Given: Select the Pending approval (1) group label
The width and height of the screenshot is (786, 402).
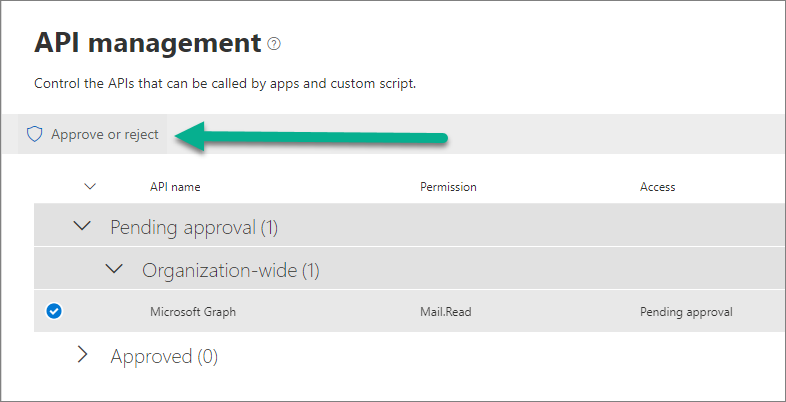Looking at the screenshot, I should [194, 228].
